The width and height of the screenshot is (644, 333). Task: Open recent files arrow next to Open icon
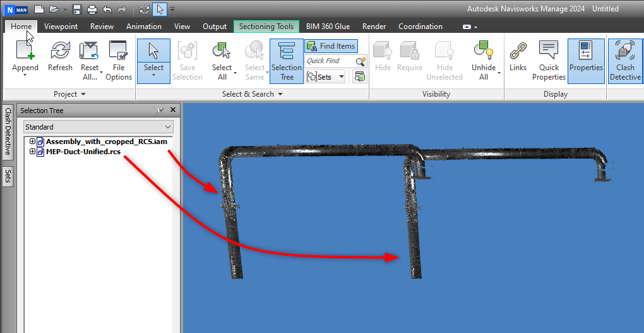pos(65,9)
